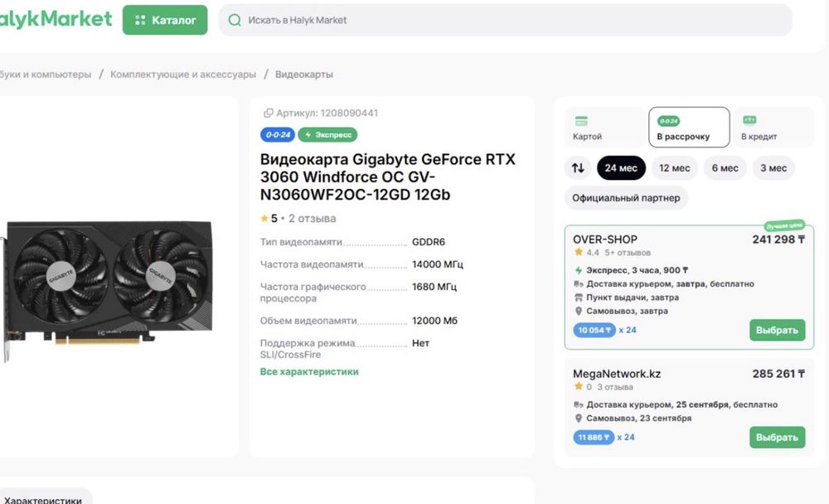Open OVER-SHOP seller name
Image resolution: width=829 pixels, height=504 pixels.
(605, 239)
